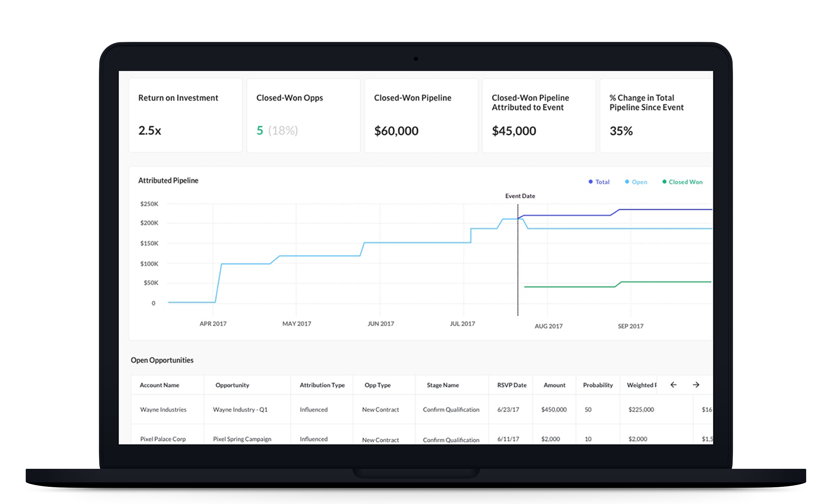Open Wayne Industry - Q1 opportunity

pyautogui.click(x=240, y=409)
